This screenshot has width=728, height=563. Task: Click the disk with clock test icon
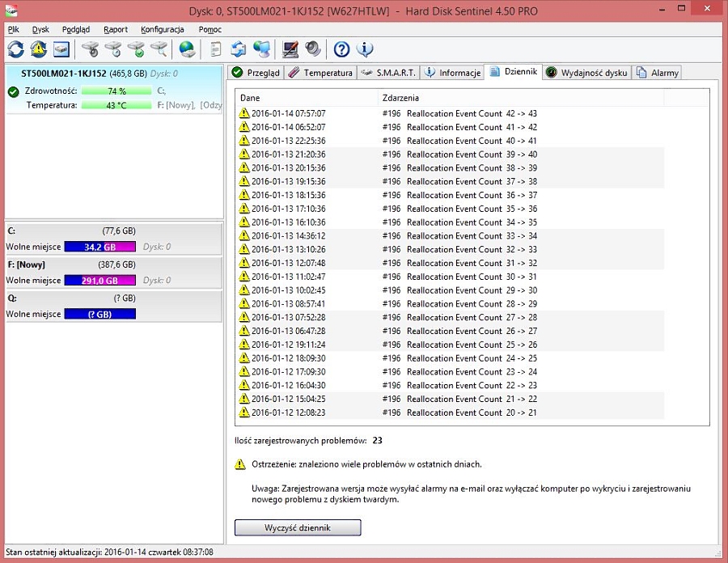tap(113, 49)
